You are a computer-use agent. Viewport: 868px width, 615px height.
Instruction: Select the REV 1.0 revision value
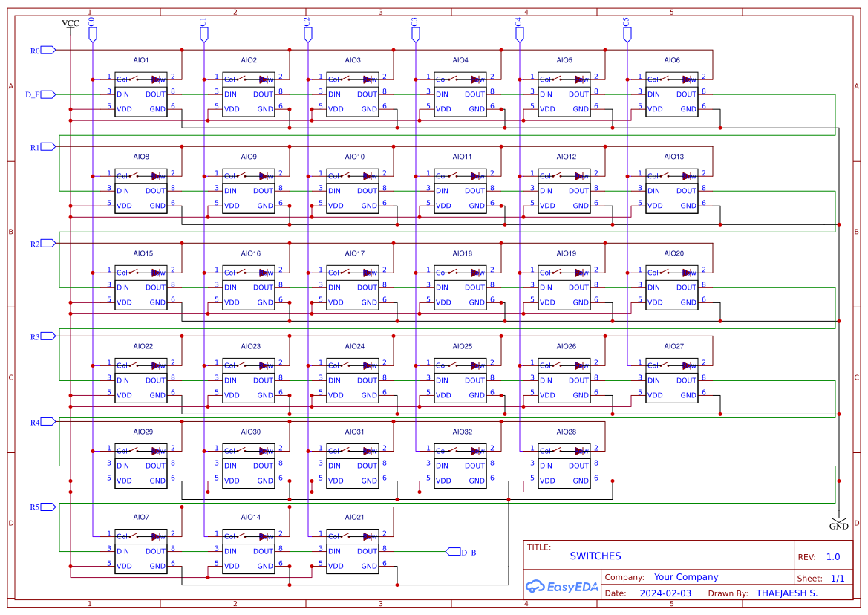pos(832,556)
